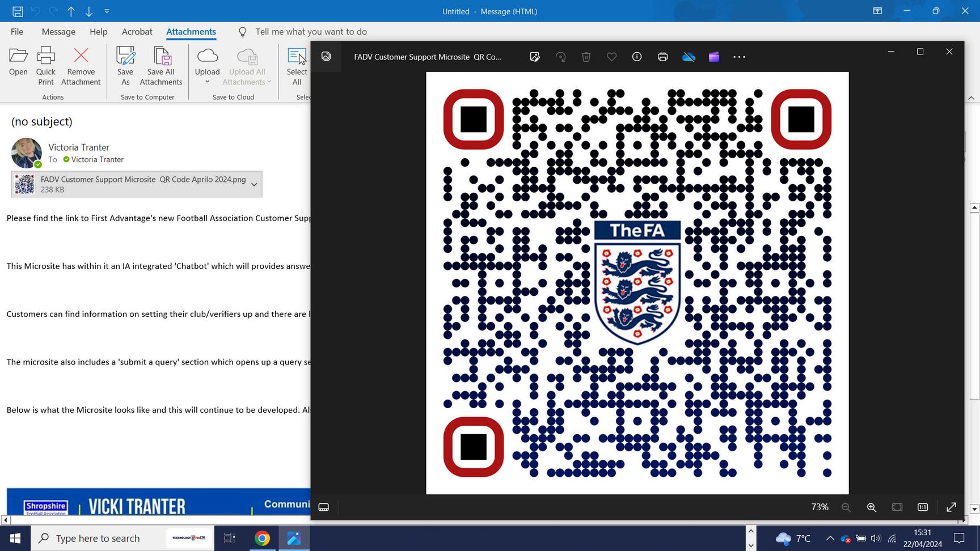Image resolution: width=980 pixels, height=551 pixels.
Task: Show hidden system tray icons
Action: 830,539
